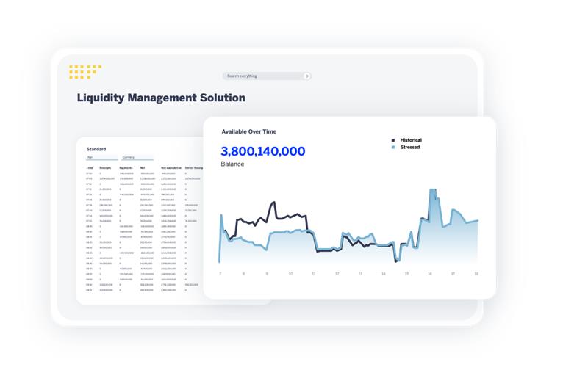This screenshot has height=381, width=588.
Task: Click the 12 tick on chart axis
Action: pos(337,274)
